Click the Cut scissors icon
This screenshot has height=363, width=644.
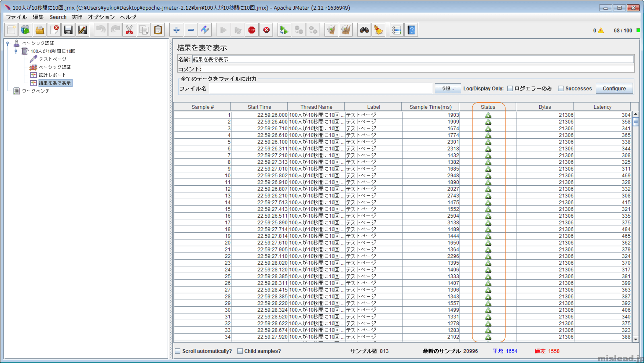point(129,30)
